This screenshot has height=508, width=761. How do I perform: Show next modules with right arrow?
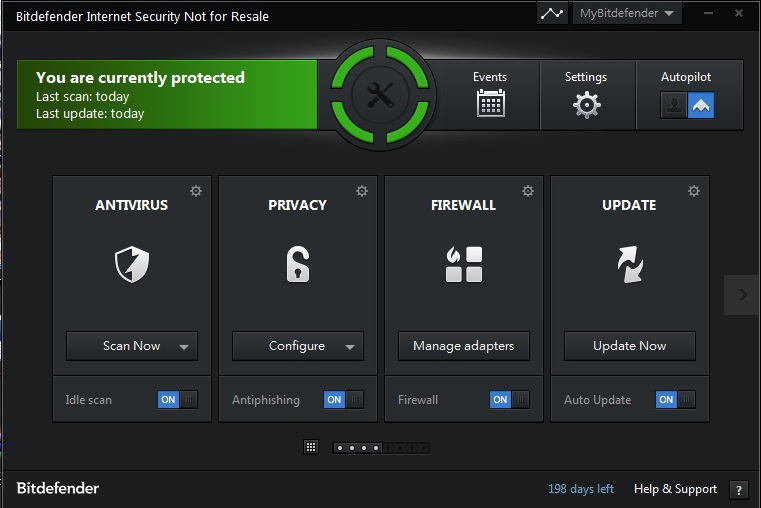(742, 294)
